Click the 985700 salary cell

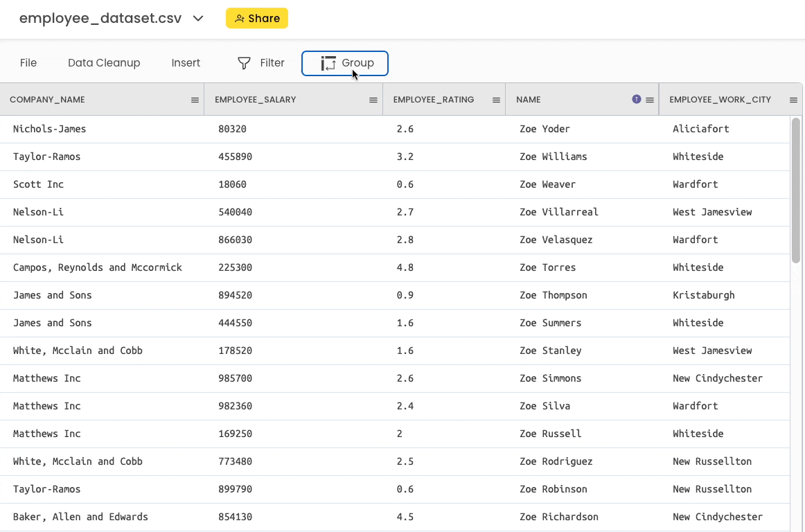(235, 378)
